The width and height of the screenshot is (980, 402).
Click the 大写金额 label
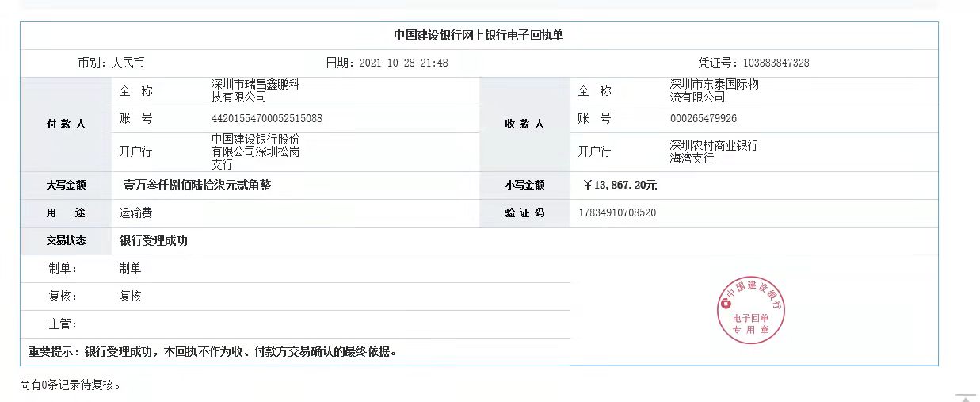pyautogui.click(x=66, y=185)
